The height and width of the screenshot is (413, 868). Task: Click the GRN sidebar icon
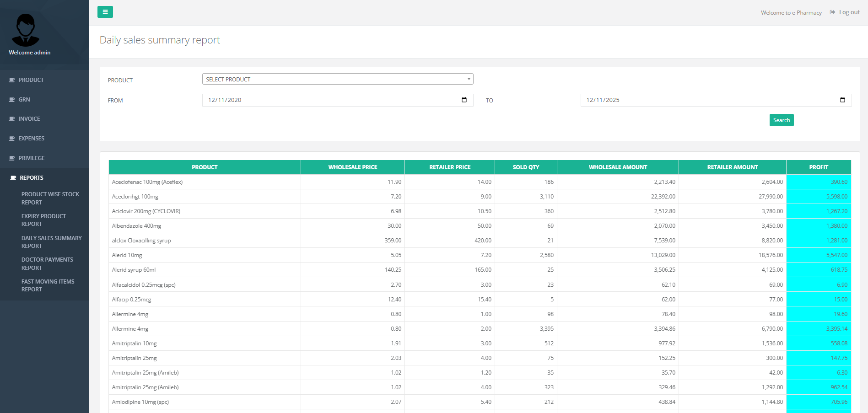pos(12,99)
